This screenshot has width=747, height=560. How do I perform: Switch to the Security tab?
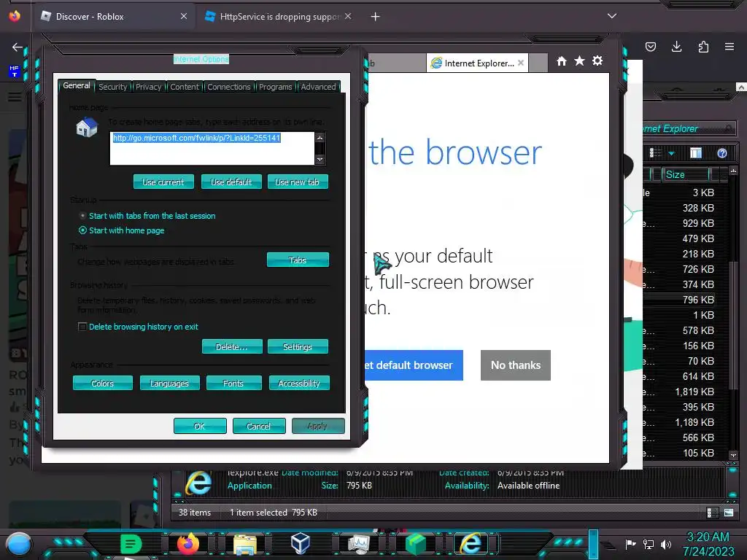113,87
